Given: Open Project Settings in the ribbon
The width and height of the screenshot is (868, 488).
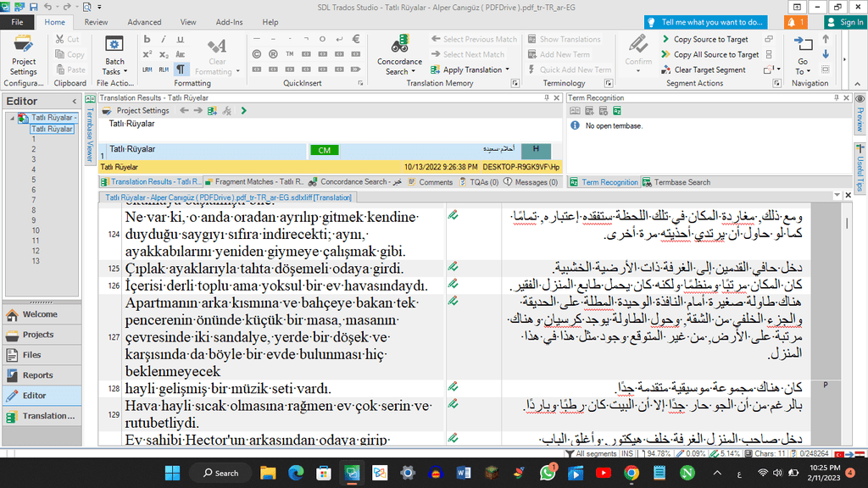Looking at the screenshot, I should click(24, 54).
